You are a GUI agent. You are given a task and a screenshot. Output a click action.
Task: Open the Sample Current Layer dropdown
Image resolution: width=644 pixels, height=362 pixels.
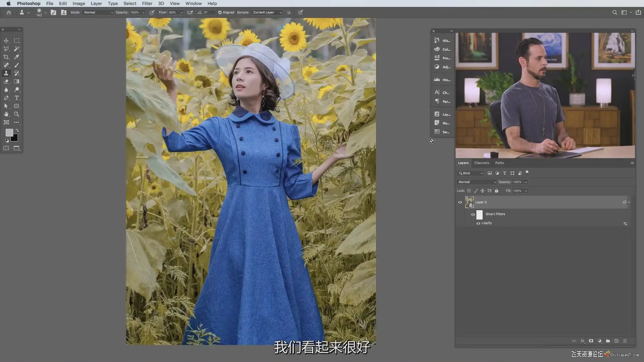267,12
